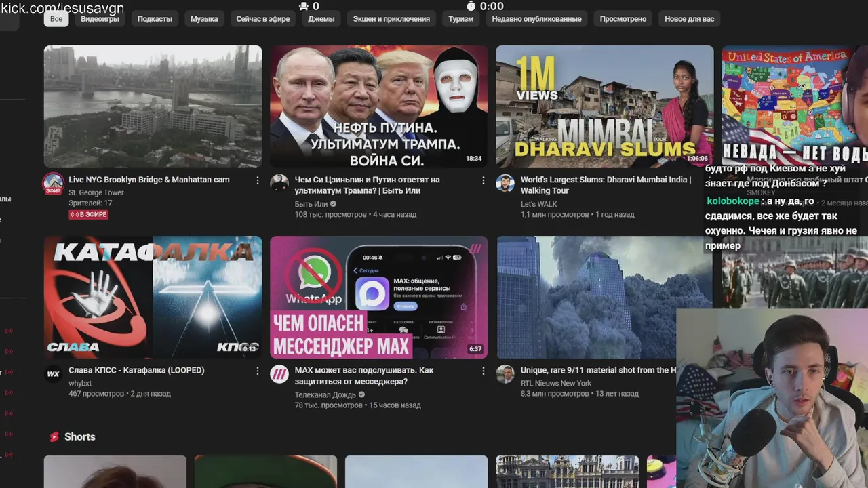Screen dimensions: 868x488
Task: Open 'whybxt' channel name link
Action: click(x=80, y=383)
